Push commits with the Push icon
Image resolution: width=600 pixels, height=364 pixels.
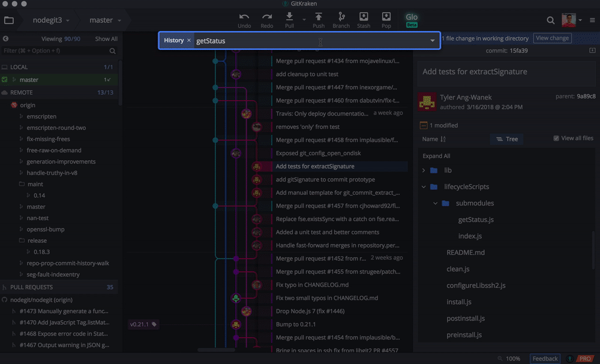[x=319, y=16]
